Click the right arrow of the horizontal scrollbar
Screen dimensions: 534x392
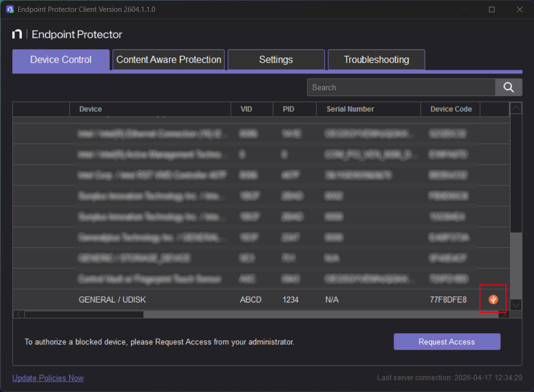pos(504,314)
